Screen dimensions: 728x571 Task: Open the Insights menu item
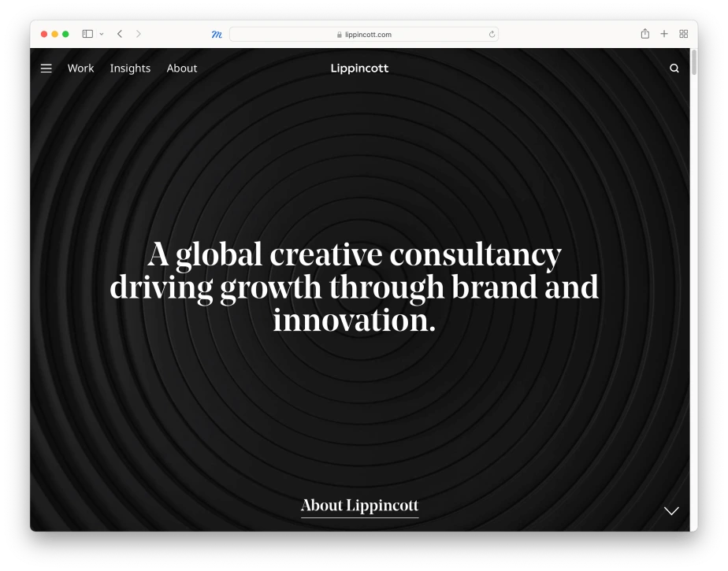point(130,69)
